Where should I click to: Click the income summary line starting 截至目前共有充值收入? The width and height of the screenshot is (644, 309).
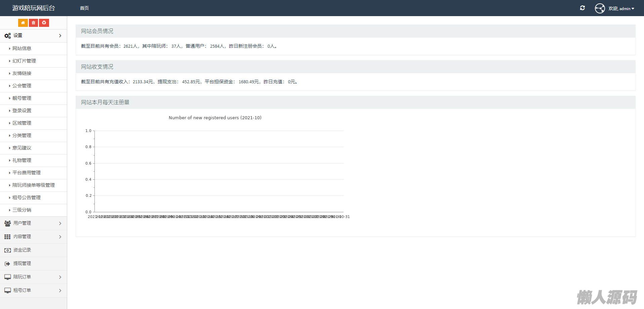click(189, 82)
